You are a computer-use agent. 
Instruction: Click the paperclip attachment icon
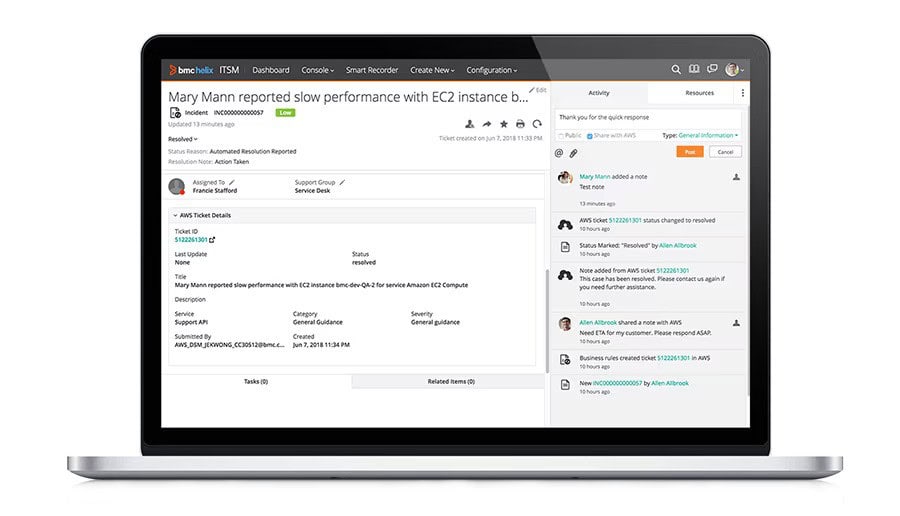(x=573, y=153)
